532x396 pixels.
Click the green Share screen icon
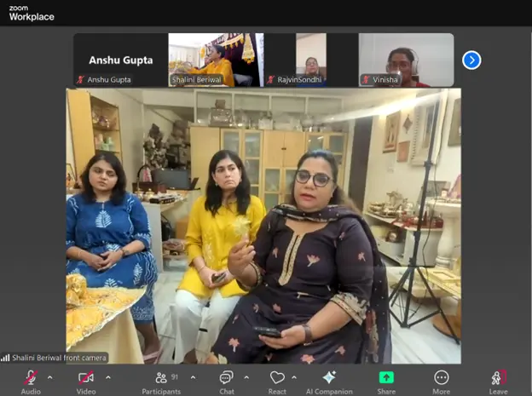tap(386, 377)
